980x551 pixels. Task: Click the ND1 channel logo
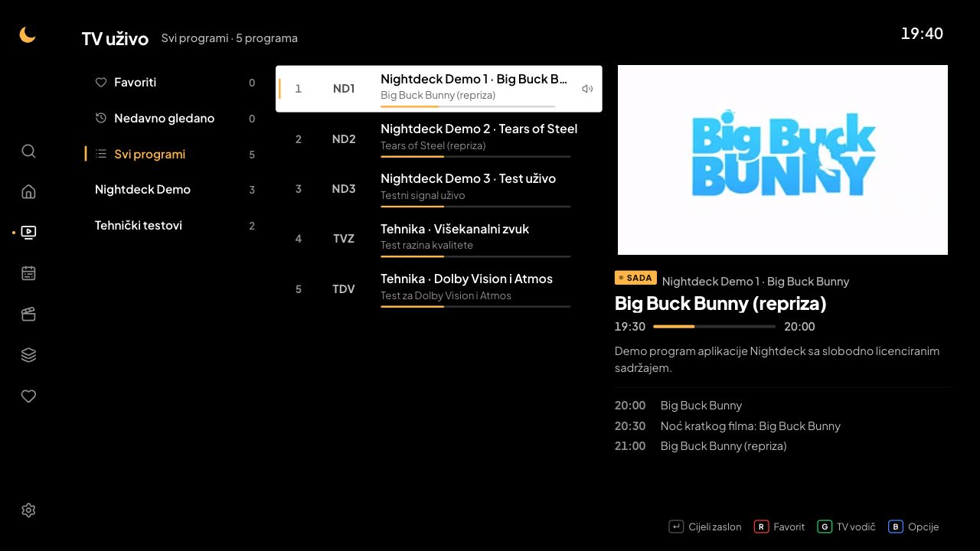[344, 89]
